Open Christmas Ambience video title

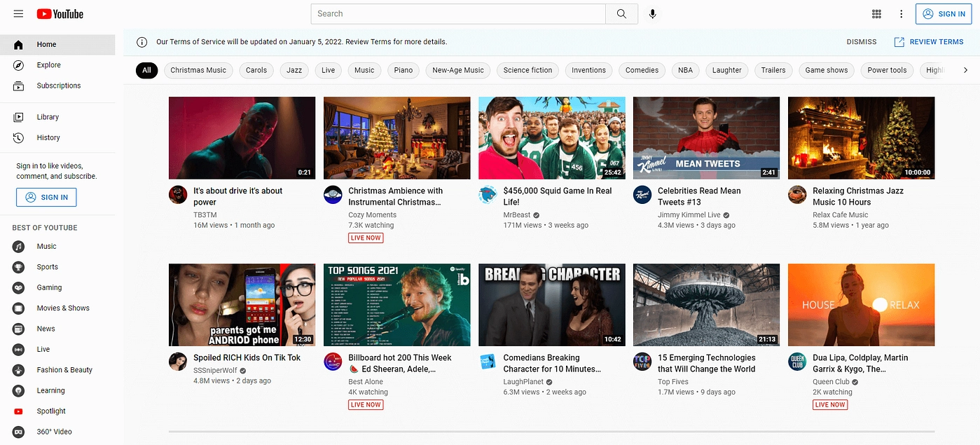(x=396, y=196)
